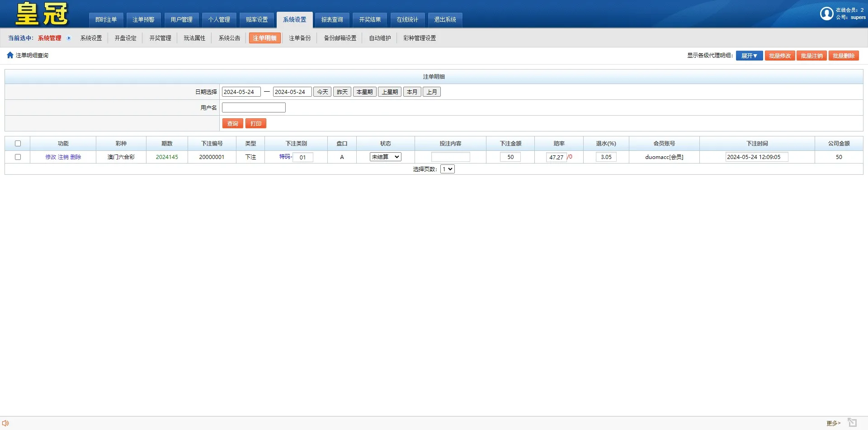The width and height of the screenshot is (868, 430).
Task: Open period 2024145 link
Action: pyautogui.click(x=167, y=157)
